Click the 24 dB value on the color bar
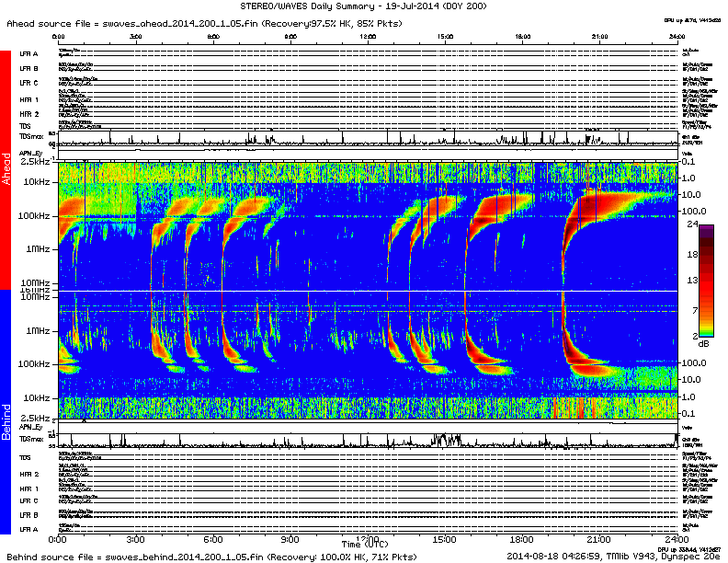 pos(692,224)
